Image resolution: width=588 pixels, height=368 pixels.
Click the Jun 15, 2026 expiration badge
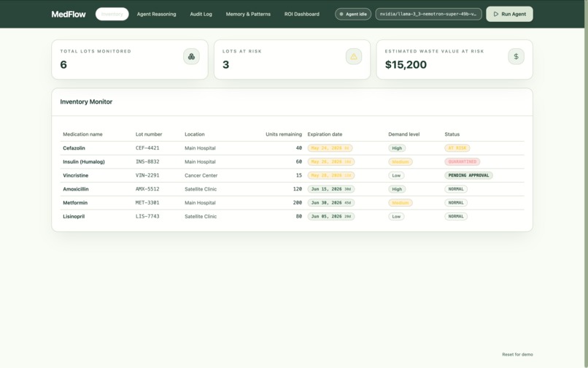pos(330,189)
